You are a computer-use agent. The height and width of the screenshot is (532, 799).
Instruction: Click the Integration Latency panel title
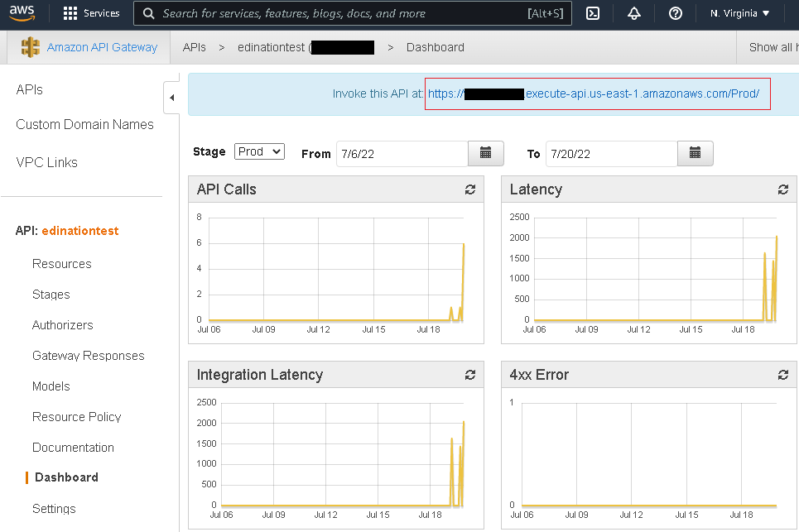260,375
